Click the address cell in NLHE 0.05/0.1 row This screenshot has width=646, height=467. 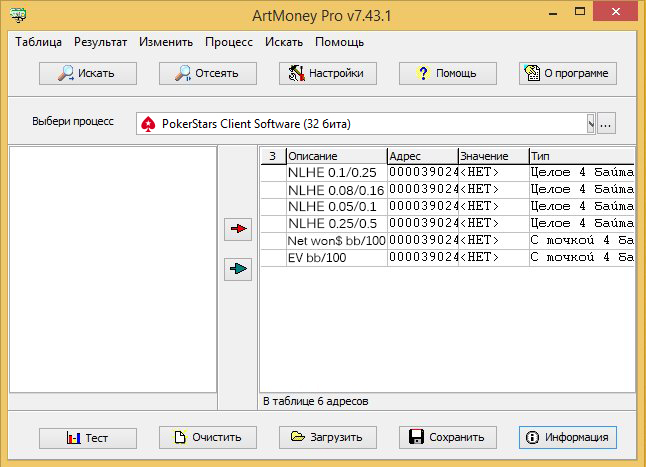pos(423,206)
